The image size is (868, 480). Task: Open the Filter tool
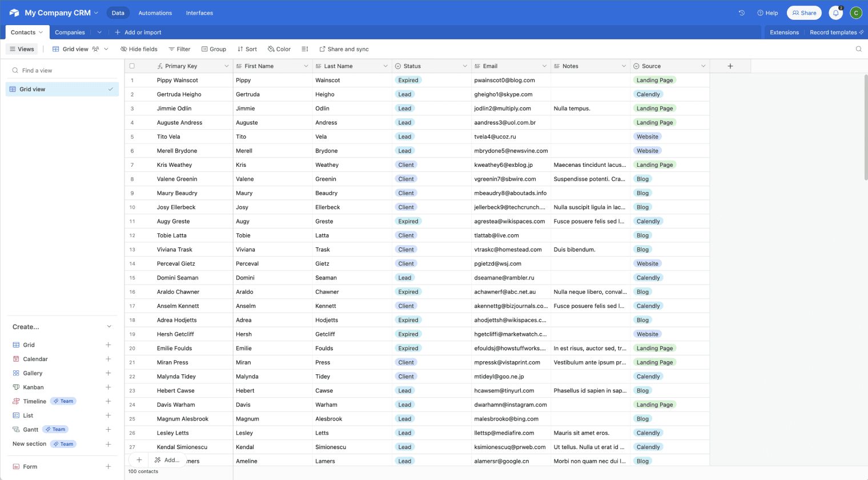(x=179, y=49)
